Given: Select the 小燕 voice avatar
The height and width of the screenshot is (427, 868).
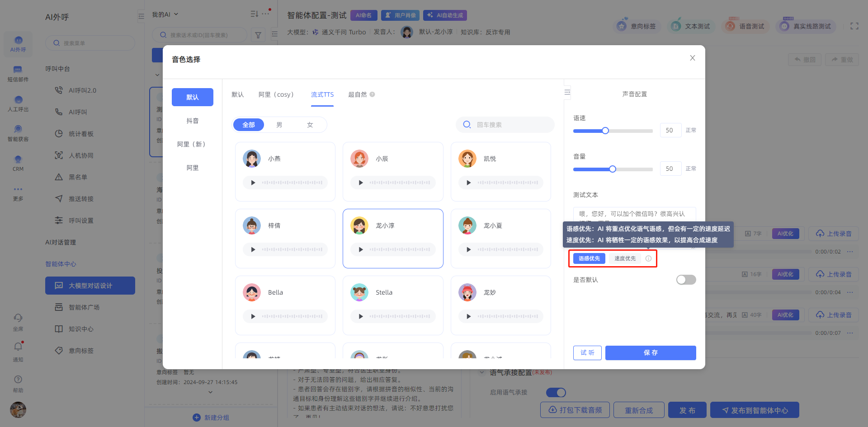Looking at the screenshot, I should (252, 159).
